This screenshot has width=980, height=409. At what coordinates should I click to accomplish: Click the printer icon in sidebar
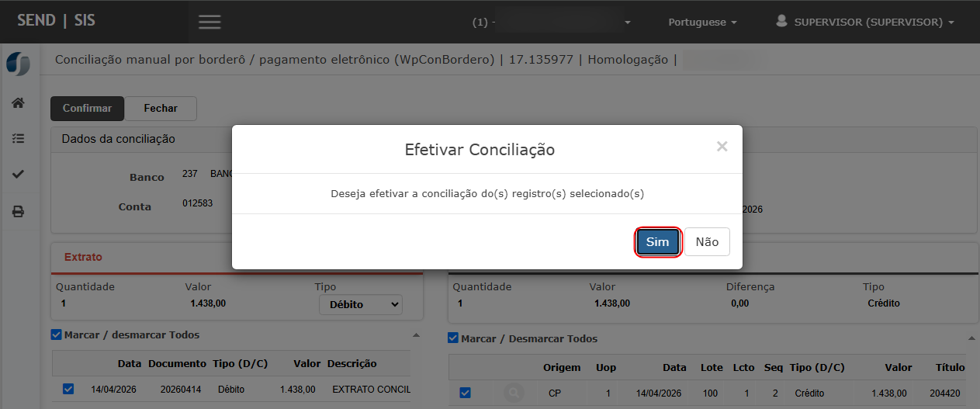pos(18,211)
